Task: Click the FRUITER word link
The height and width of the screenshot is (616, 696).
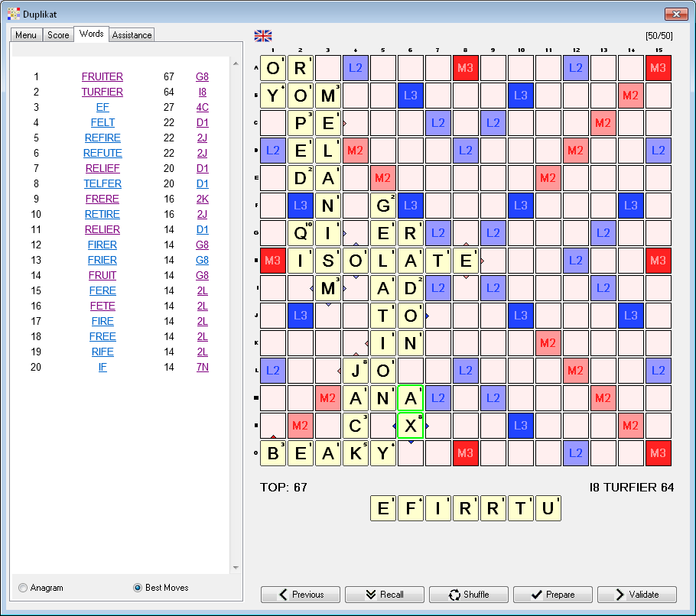Action: [102, 76]
